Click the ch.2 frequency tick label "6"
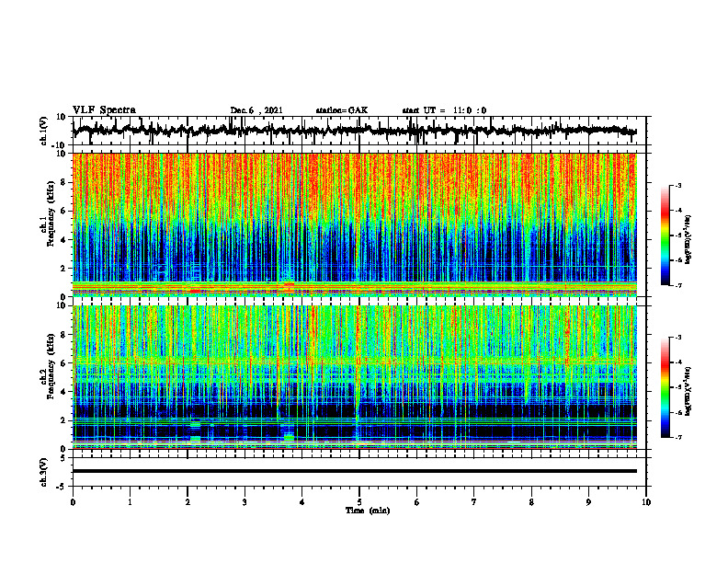 point(63,363)
